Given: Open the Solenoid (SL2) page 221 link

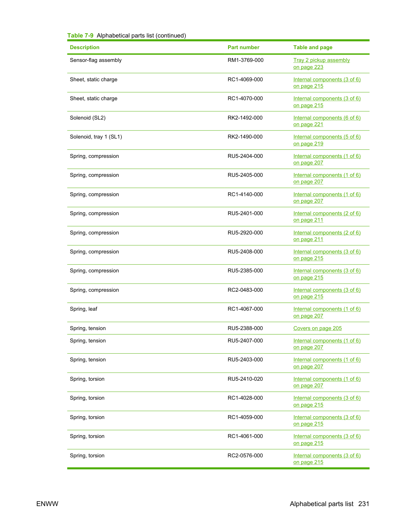Looking at the screenshot, I should [x=327, y=121].
